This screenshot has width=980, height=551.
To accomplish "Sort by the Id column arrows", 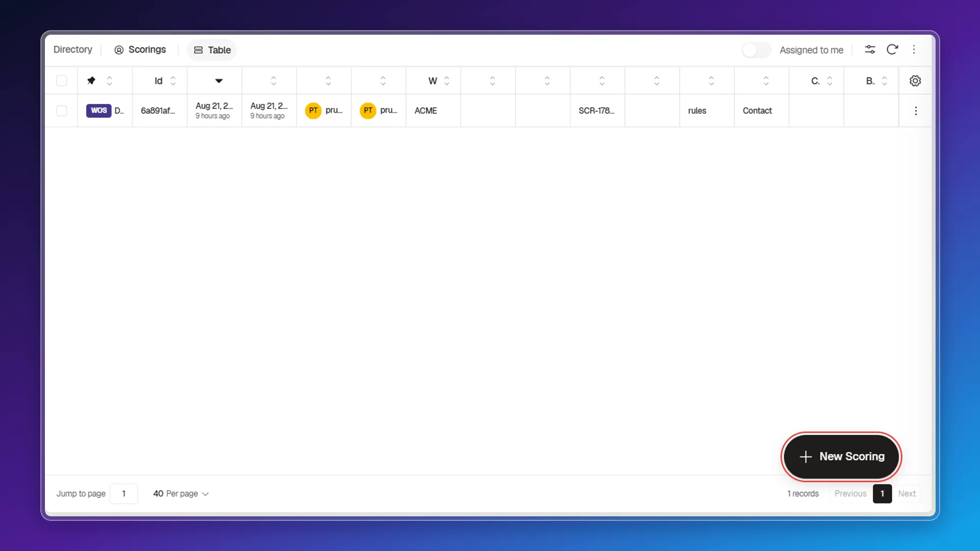I will [173, 81].
